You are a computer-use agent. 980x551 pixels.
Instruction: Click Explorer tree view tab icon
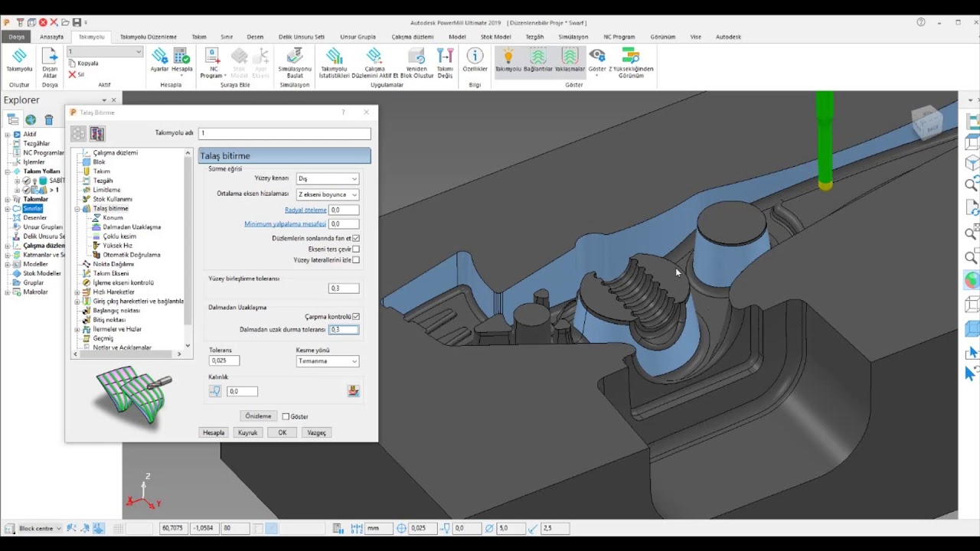[x=13, y=119]
